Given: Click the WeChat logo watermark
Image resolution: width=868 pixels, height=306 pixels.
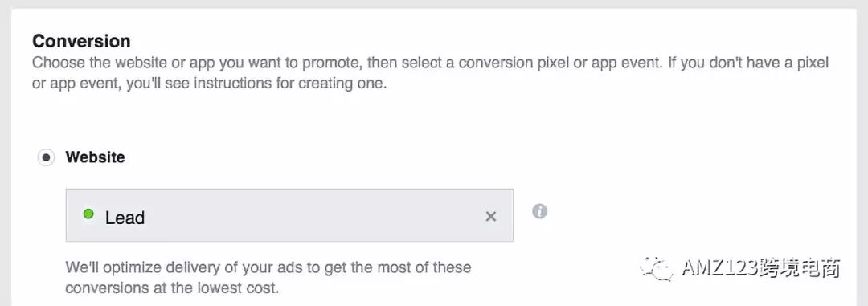Looking at the screenshot, I should point(657,268).
